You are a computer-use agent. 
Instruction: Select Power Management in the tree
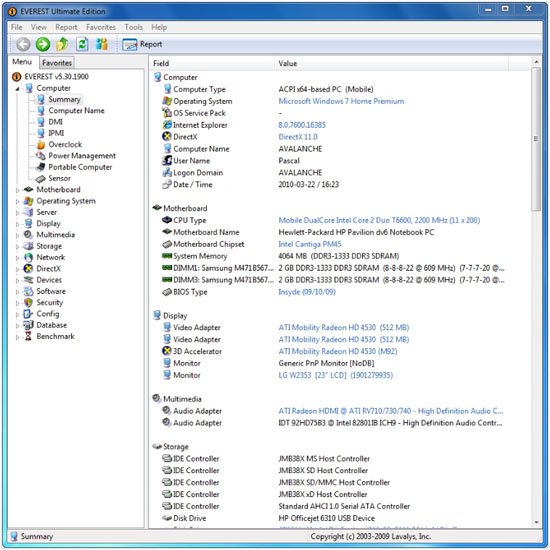[x=82, y=156]
